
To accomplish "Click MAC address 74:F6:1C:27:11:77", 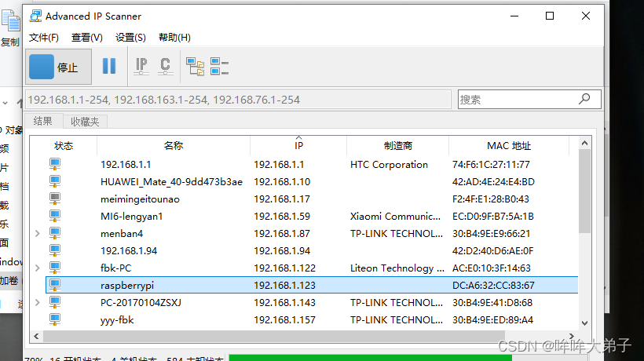I will tap(491, 165).
